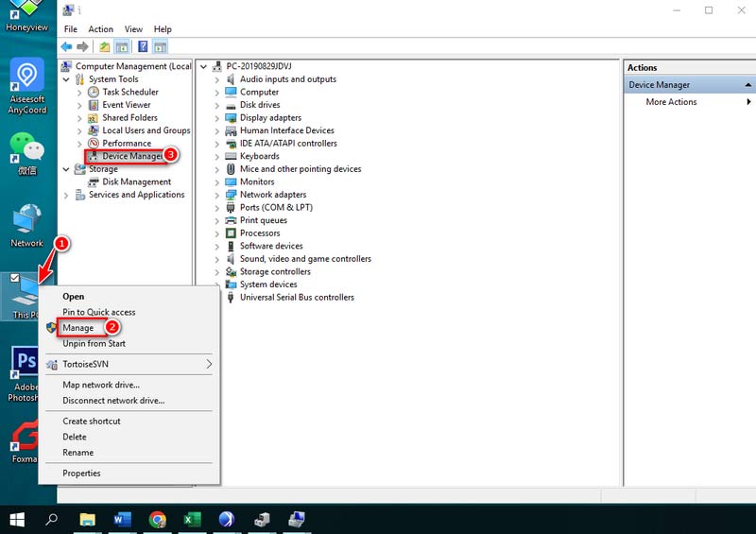
Task: Click the Print queues icon
Action: coord(231,220)
